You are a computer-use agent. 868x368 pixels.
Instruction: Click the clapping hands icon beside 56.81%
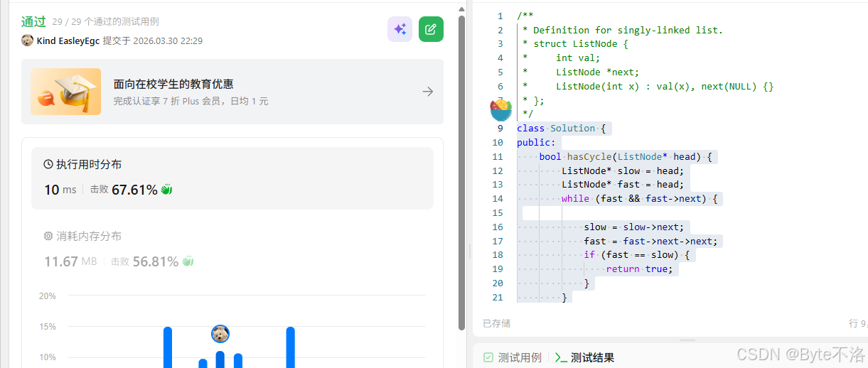tap(188, 261)
